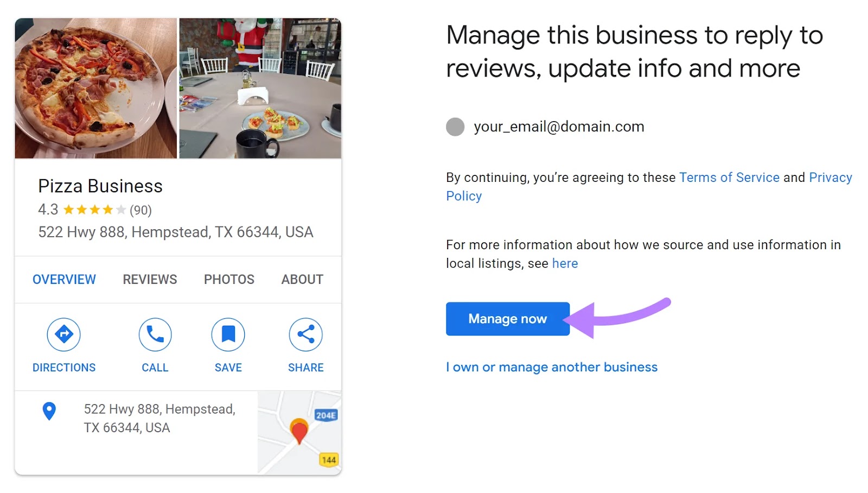Open the pizza photo thumbnail

tap(95, 87)
